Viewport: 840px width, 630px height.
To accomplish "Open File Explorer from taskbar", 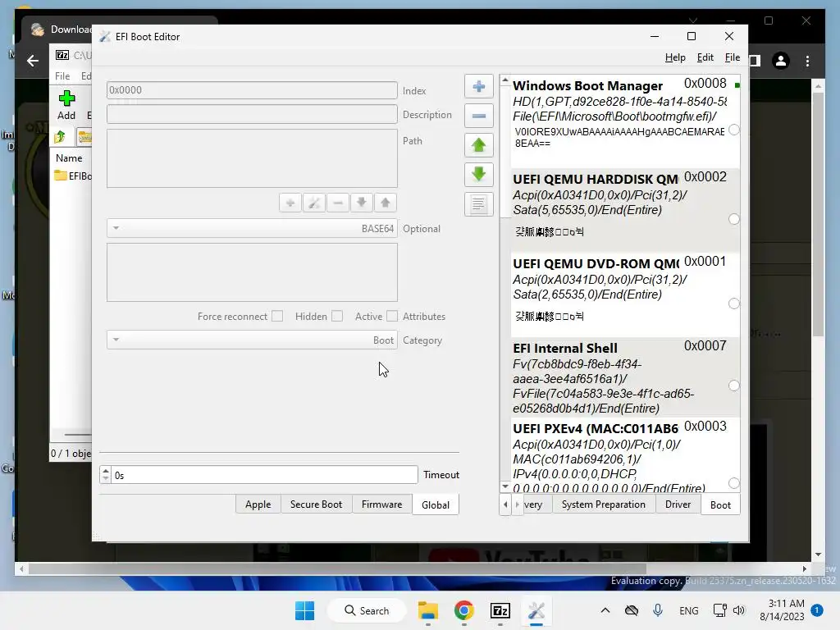I will tap(428, 610).
